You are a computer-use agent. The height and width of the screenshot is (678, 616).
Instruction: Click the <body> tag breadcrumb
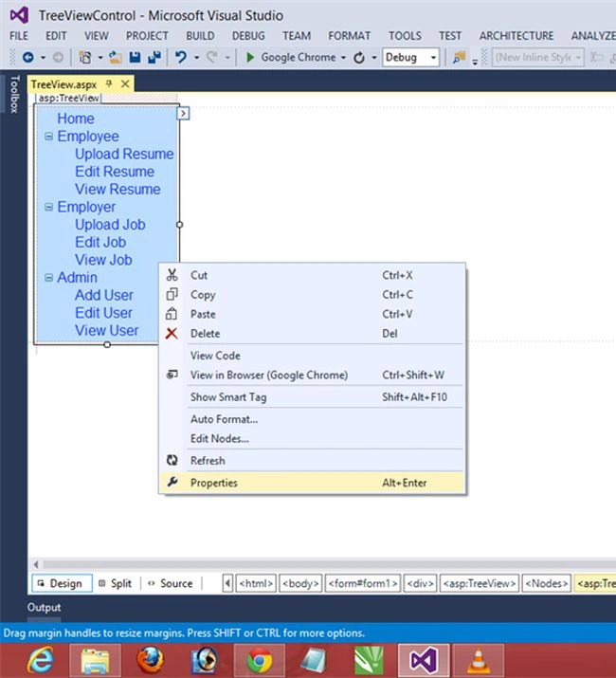click(300, 583)
